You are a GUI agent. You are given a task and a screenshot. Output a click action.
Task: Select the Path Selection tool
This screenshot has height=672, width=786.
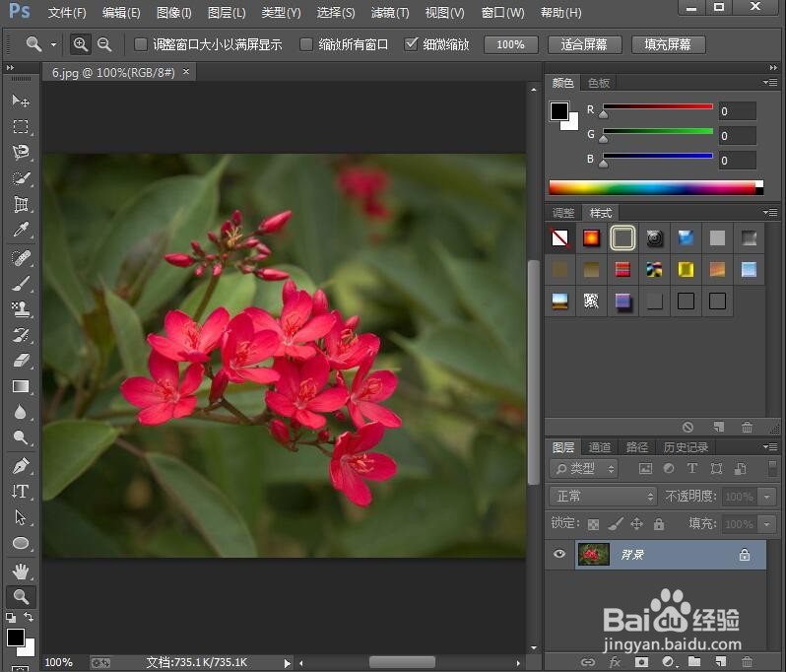[x=21, y=517]
